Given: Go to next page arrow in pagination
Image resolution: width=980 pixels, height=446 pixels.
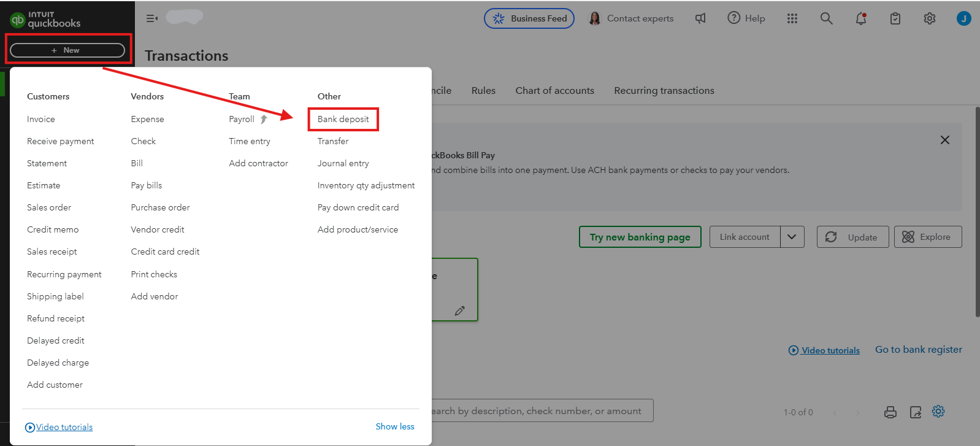Looking at the screenshot, I should (857, 412).
